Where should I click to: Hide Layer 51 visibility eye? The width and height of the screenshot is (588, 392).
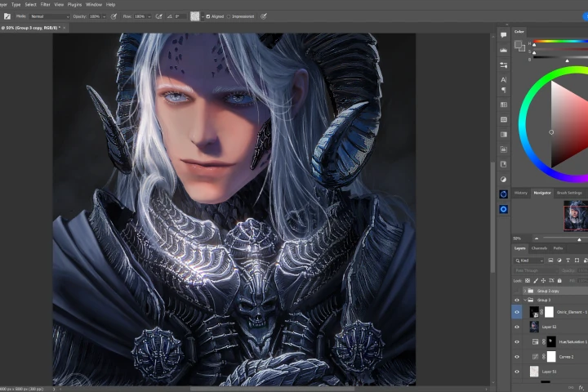coord(517,372)
